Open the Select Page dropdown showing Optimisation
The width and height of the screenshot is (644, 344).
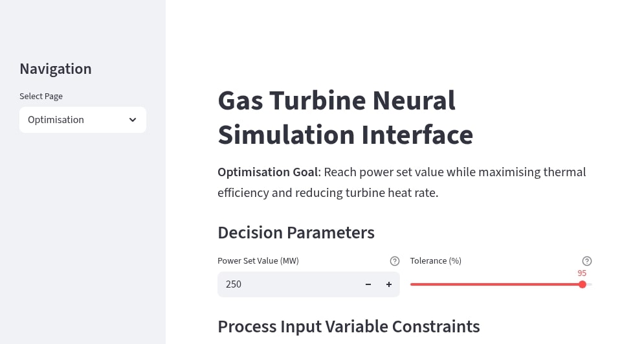pyautogui.click(x=82, y=120)
